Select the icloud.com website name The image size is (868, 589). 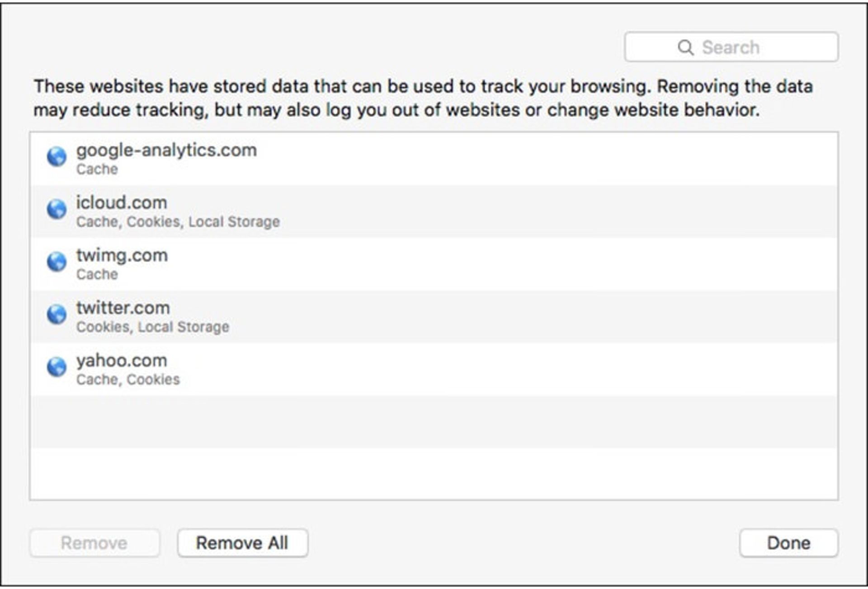point(122,203)
